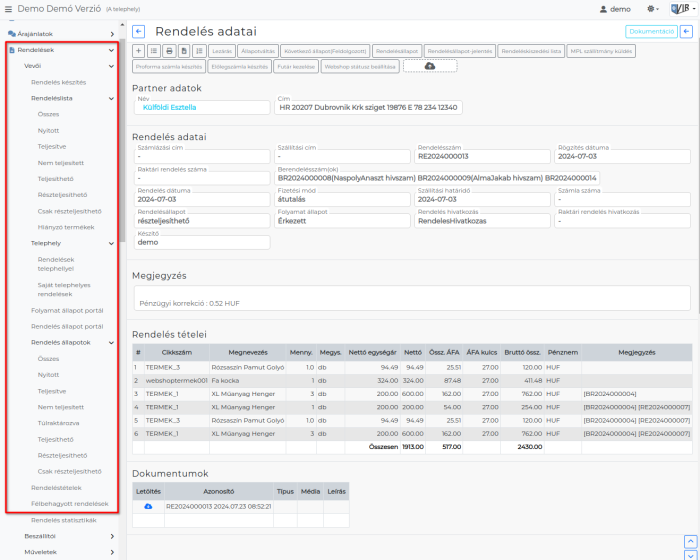Click the cloud upload icon in the dashed box
This screenshot has width=700, height=560.
tap(429, 66)
